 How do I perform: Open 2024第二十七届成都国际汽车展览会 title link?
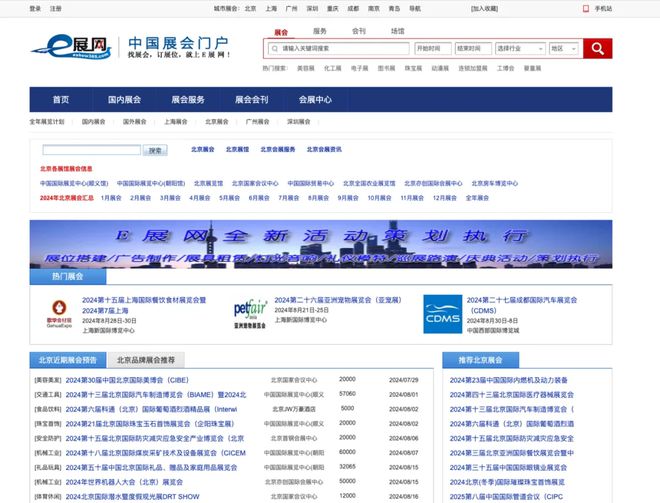pos(522,305)
